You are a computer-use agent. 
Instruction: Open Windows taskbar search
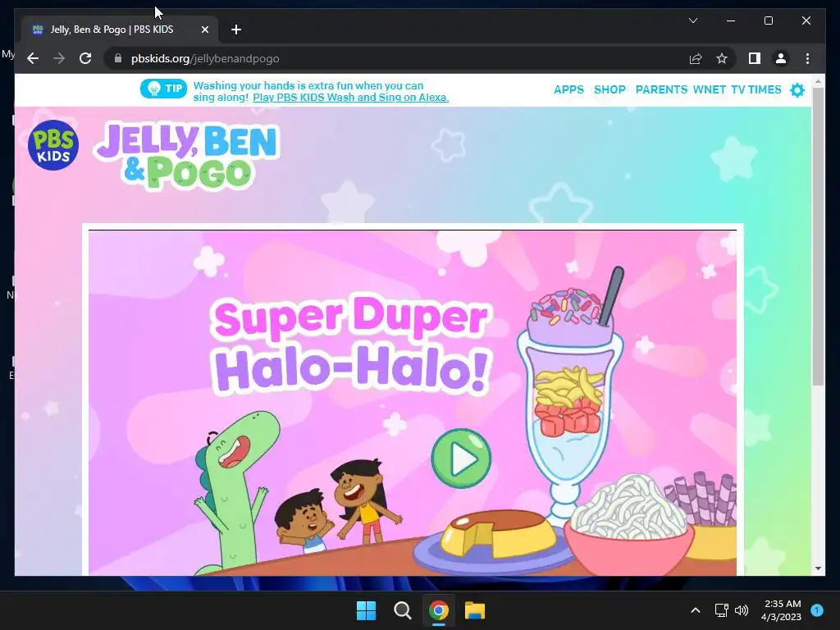[402, 610]
